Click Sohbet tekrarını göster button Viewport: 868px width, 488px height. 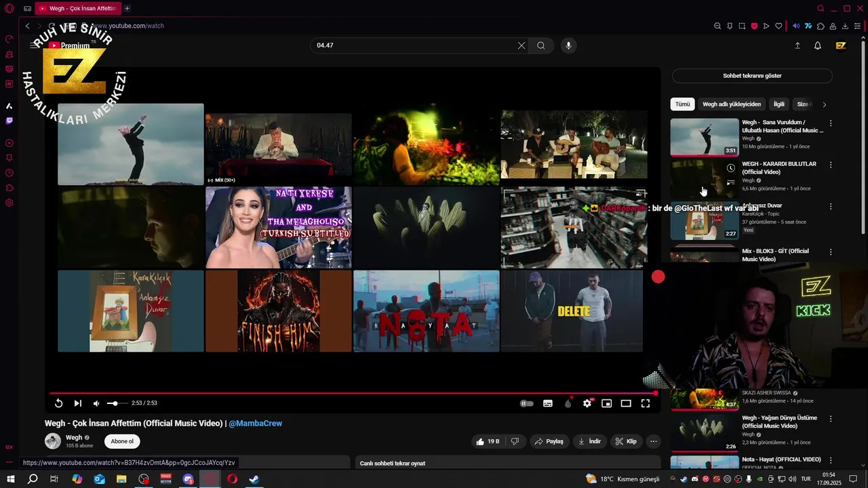click(752, 76)
